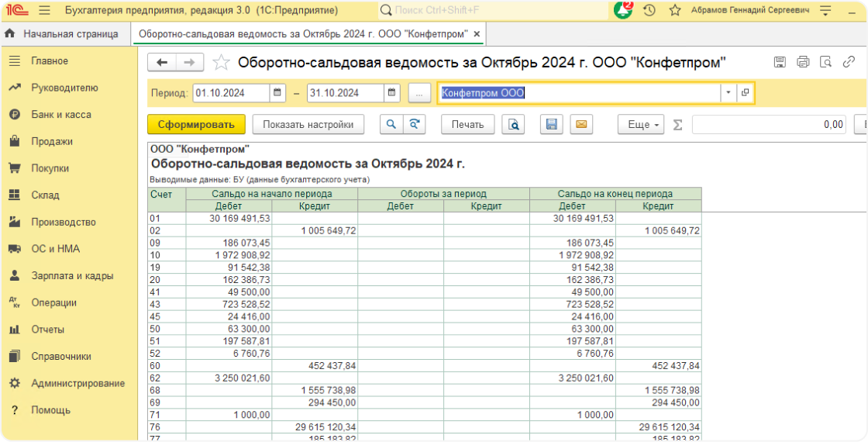This screenshot has height=442, width=868.
Task: Close the Оборотно-сальдовая ведомость tab
Action: point(477,34)
